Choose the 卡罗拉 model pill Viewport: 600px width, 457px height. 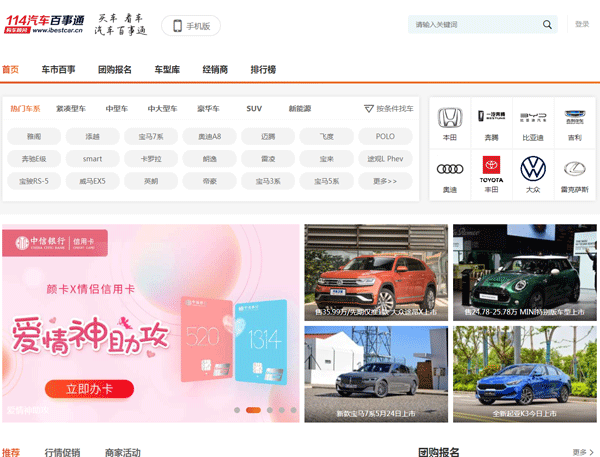[151, 158]
